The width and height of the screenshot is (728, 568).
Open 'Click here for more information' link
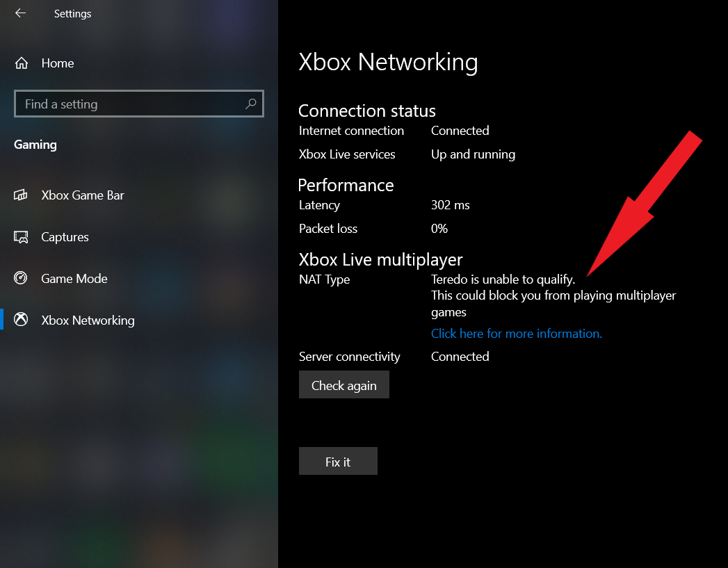click(516, 334)
